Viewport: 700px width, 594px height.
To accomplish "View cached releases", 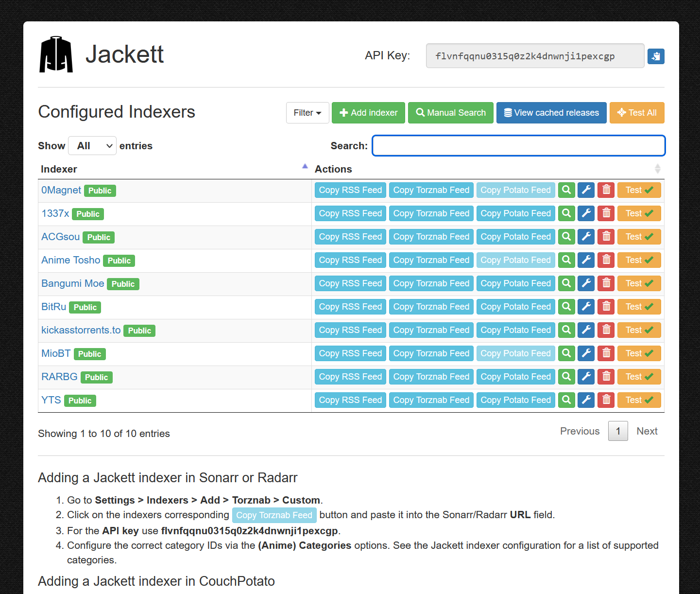I will 551,113.
